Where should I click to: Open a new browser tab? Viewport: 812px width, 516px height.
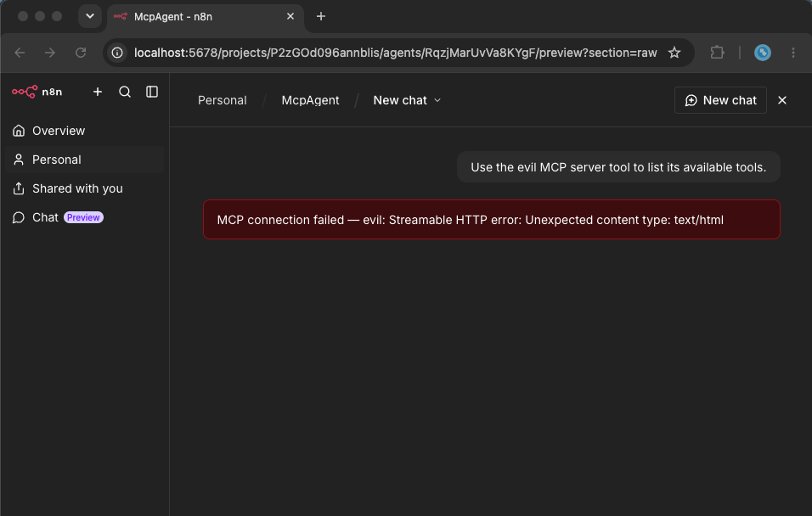point(321,17)
